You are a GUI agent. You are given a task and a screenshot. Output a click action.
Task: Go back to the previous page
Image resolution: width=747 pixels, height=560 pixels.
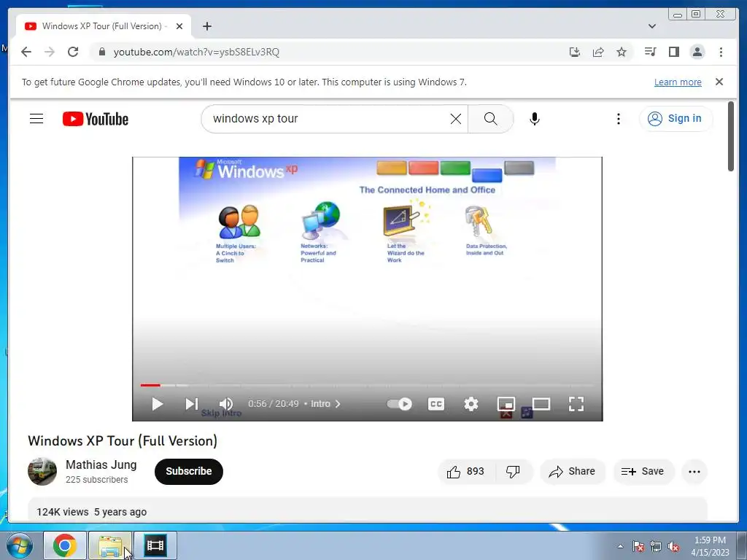[26, 52]
